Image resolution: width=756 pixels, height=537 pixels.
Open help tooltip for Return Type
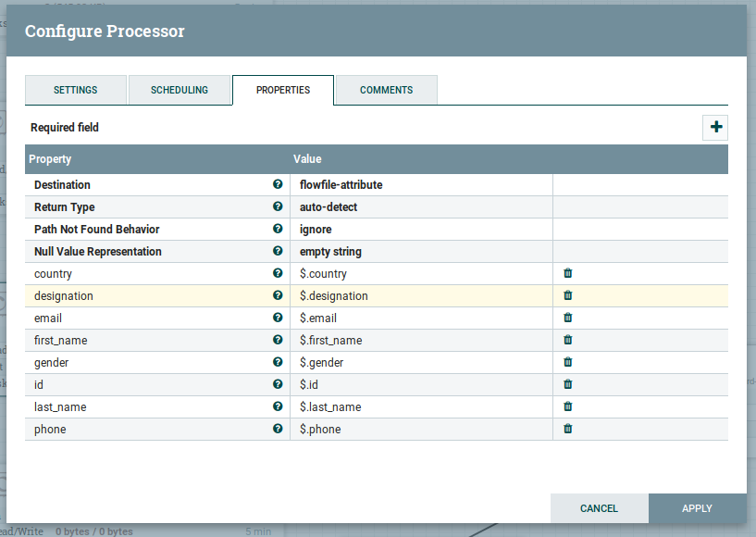[278, 207]
